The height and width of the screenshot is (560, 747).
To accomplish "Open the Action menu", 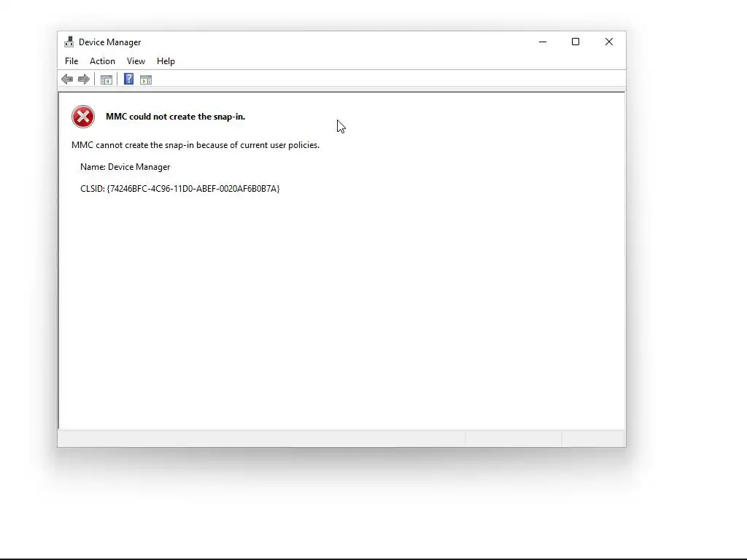I will pos(102,61).
